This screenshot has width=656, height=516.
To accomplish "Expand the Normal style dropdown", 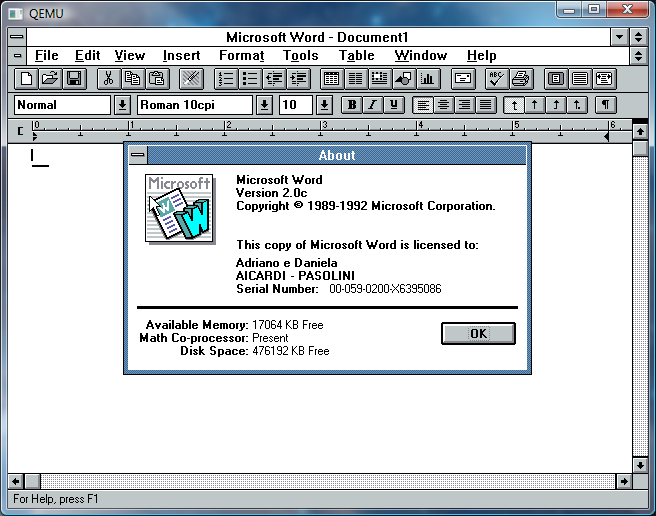I will [122, 105].
